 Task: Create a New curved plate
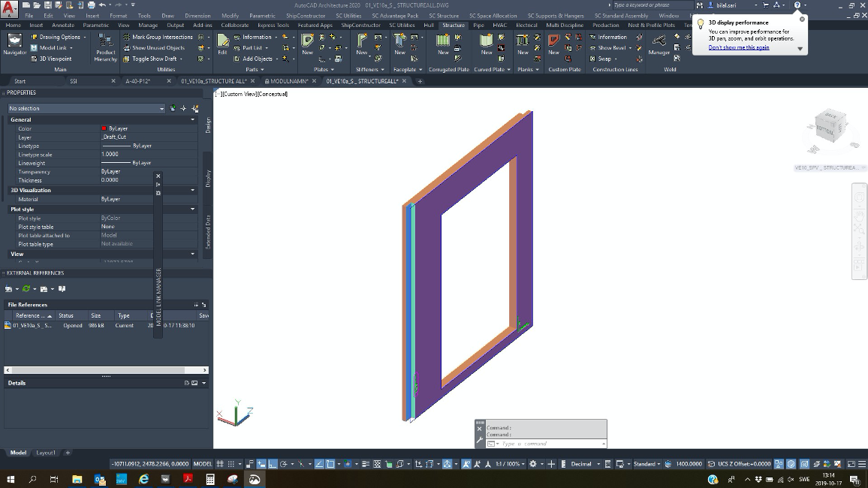click(486, 44)
